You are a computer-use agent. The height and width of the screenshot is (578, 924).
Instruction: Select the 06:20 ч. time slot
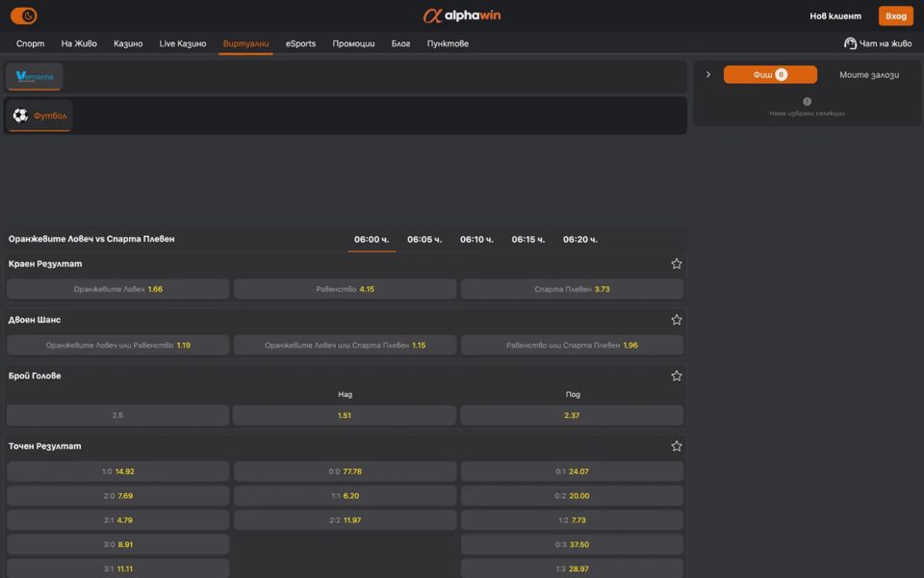pos(579,240)
